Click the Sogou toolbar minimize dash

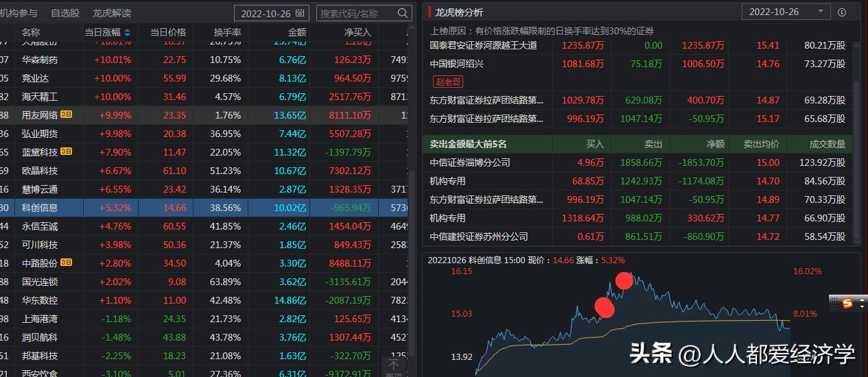tap(863, 299)
